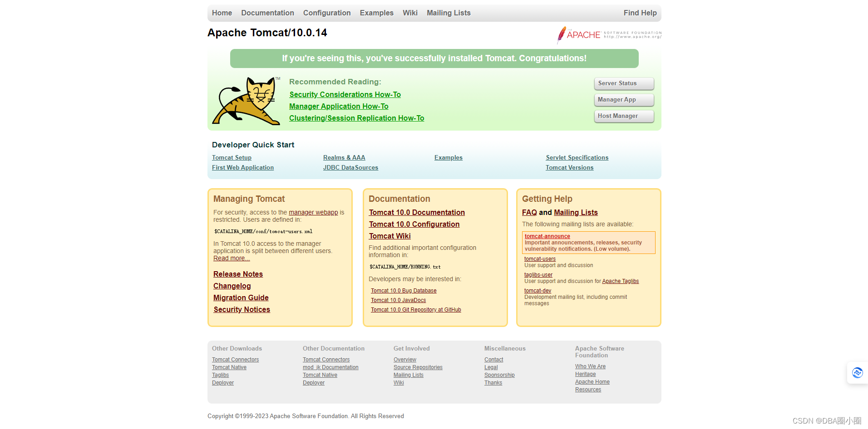Open Tomcat 10.0 Git Repository at GitHub
The image size is (868, 429).
pos(416,310)
